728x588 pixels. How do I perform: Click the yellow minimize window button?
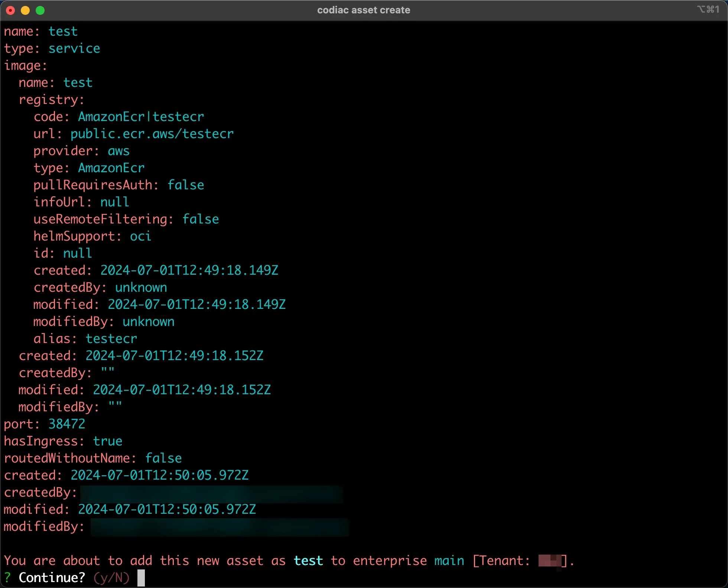[25, 10]
